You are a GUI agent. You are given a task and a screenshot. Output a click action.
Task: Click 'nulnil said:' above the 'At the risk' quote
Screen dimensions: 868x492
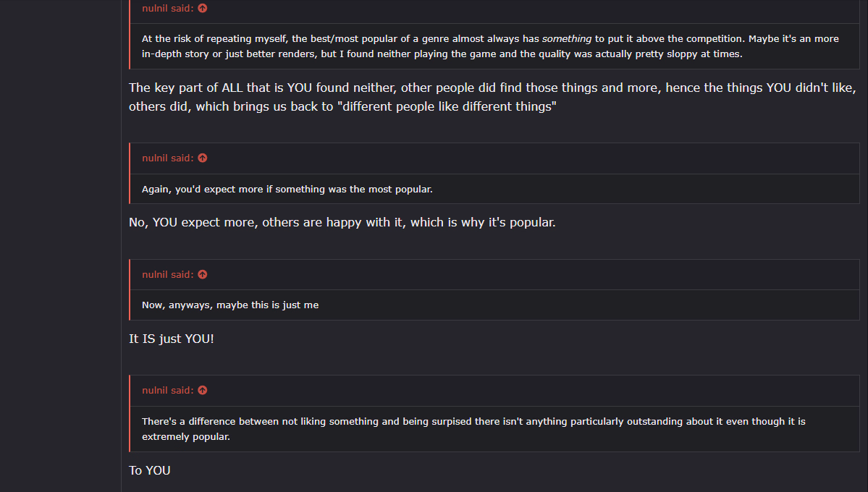(168, 8)
